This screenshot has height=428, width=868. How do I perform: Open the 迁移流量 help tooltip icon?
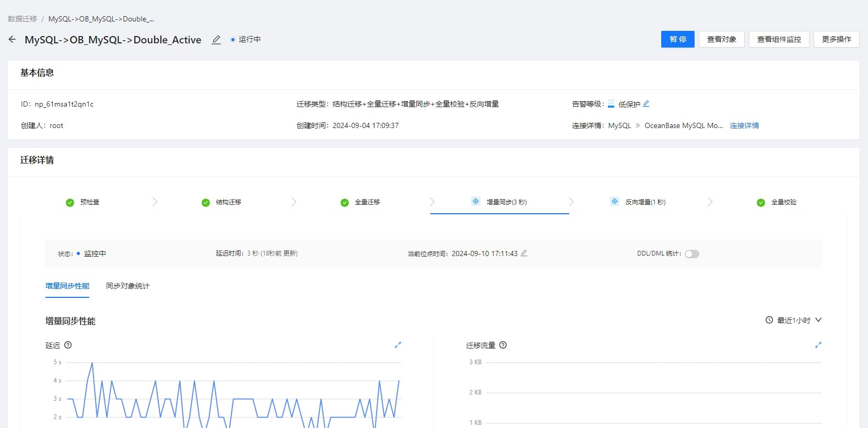pyautogui.click(x=503, y=345)
